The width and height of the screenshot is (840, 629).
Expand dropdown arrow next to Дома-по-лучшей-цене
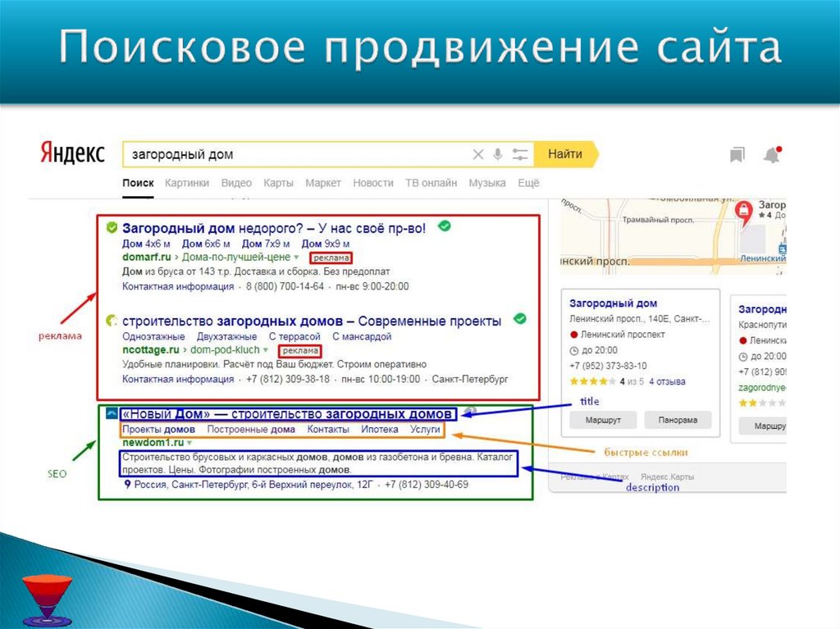[x=296, y=258]
